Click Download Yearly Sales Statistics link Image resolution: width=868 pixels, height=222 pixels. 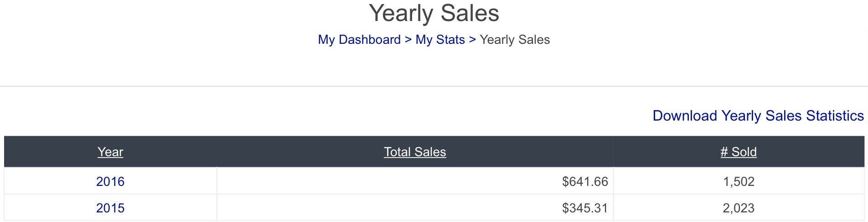(x=758, y=116)
